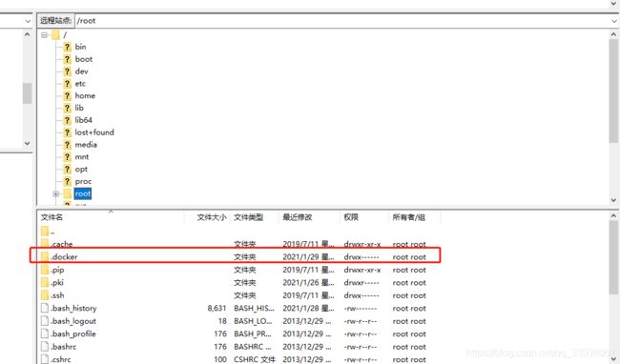
Task: Select the bin folder in tree
Action: pos(81,47)
